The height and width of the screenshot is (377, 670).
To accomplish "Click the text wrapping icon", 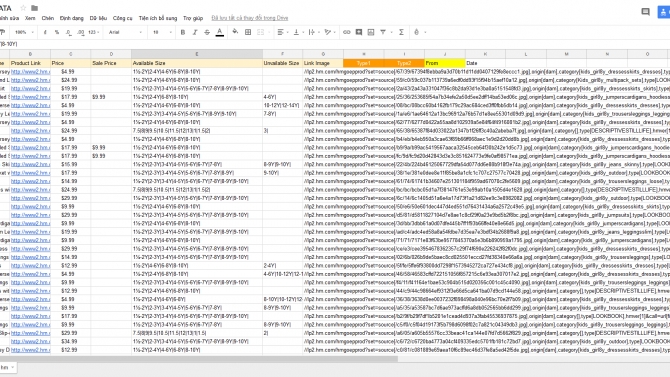I will [x=311, y=32].
